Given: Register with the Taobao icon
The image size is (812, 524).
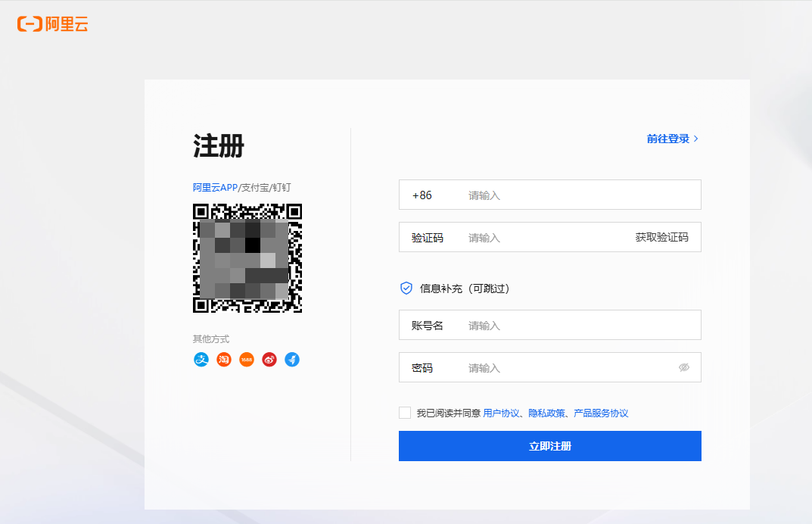Looking at the screenshot, I should point(224,359).
